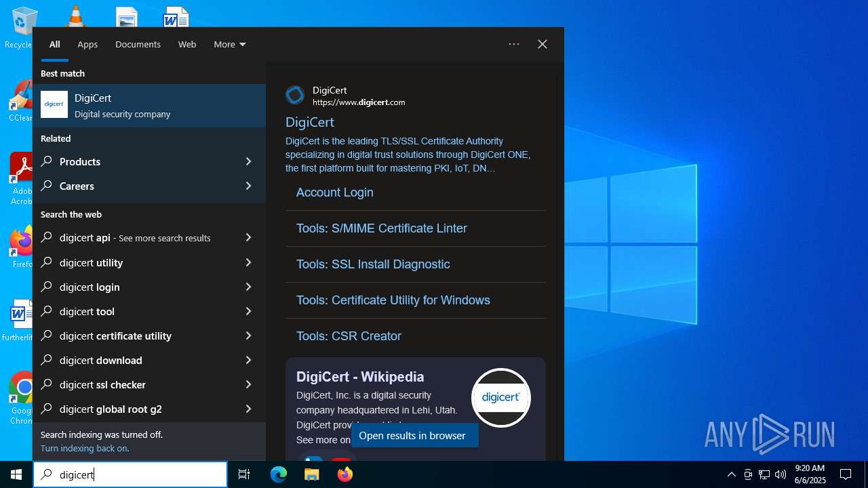This screenshot has height=488, width=868.
Task: Open Tools: S/MIME Certificate Linter link
Action: click(382, 228)
